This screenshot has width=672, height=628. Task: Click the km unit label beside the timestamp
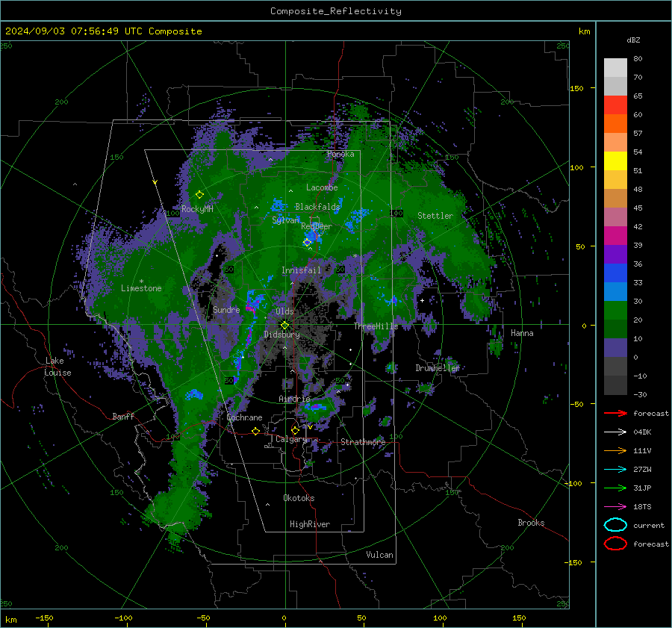(x=584, y=31)
